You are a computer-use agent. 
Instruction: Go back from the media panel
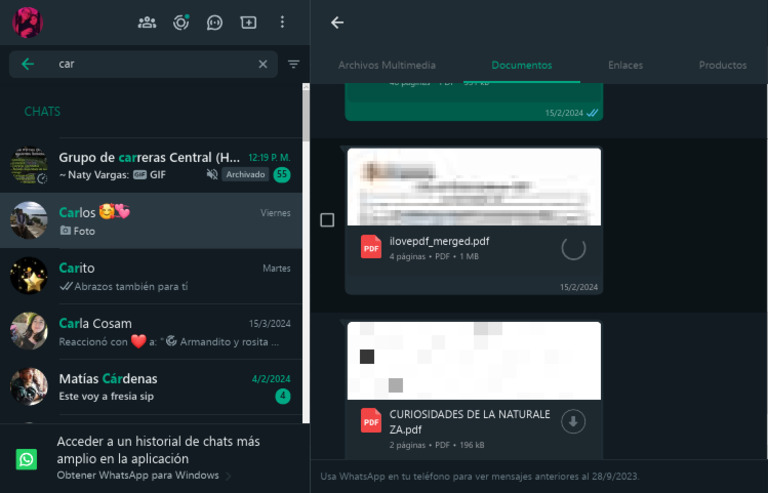click(x=337, y=23)
